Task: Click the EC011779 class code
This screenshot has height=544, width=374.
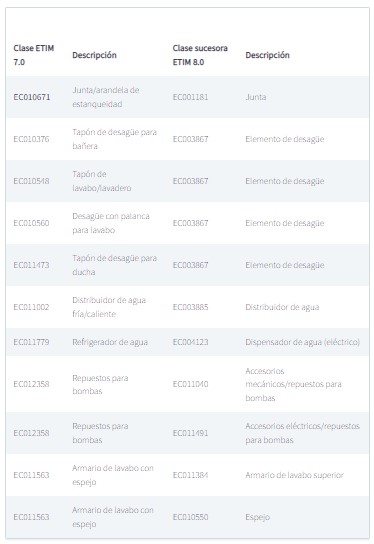Action: [x=31, y=342]
